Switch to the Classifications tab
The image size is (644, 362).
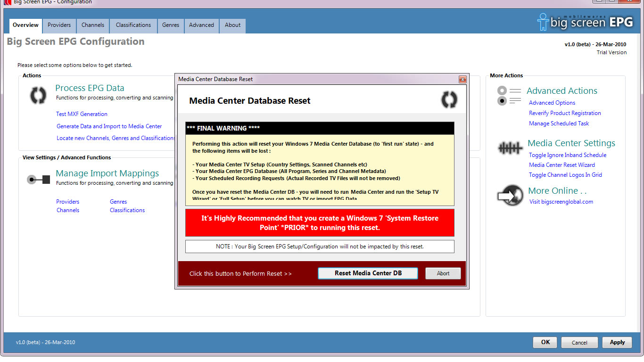click(x=133, y=25)
